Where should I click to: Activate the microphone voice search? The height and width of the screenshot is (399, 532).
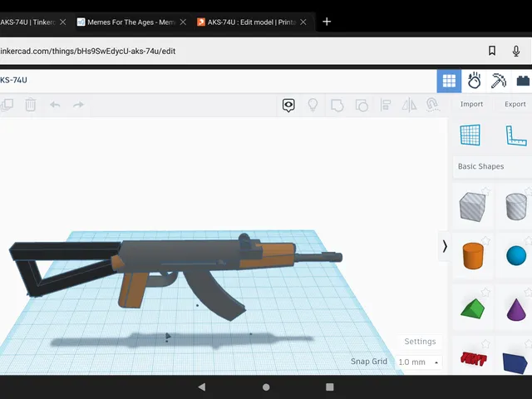(x=516, y=51)
